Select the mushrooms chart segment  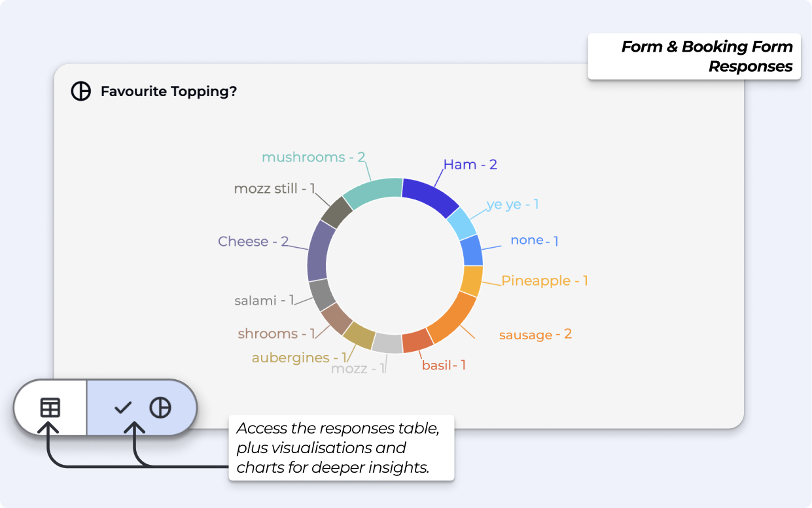[x=372, y=190]
